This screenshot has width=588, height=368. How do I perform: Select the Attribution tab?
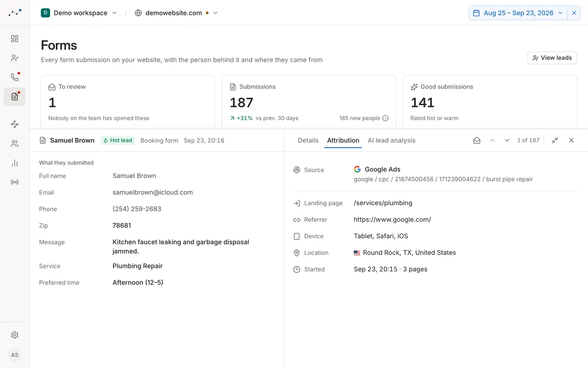point(343,140)
